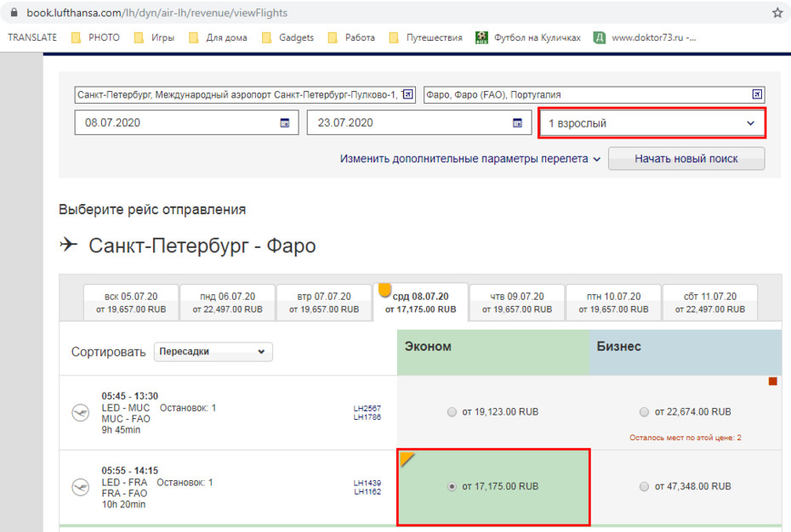
Task: Open the 1 взрослый passengers dropdown
Action: (652, 123)
